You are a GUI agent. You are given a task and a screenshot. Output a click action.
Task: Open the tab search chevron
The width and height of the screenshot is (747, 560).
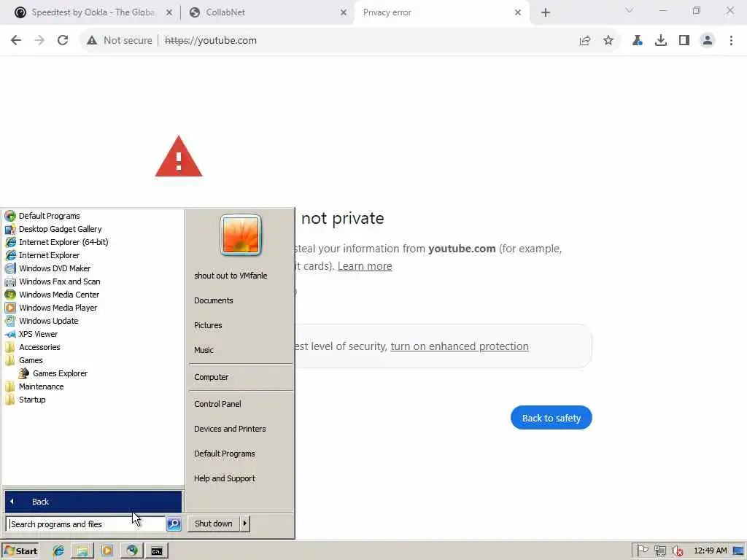[x=630, y=10]
